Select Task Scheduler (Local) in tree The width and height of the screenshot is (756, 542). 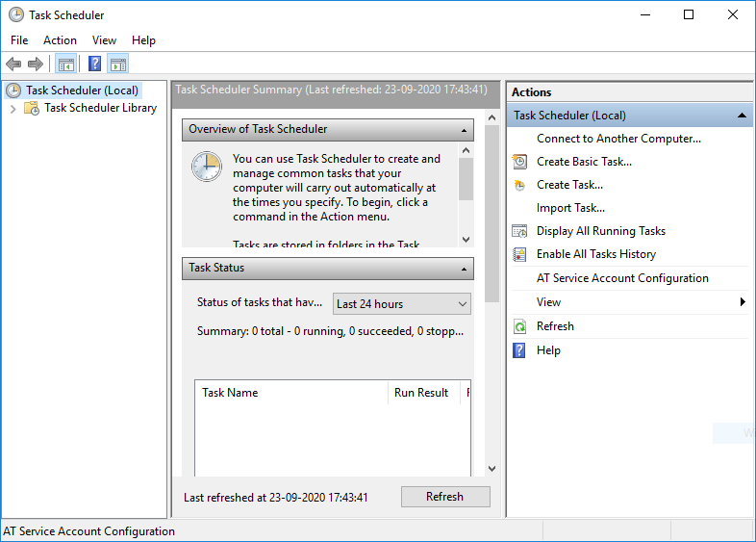[x=82, y=90]
